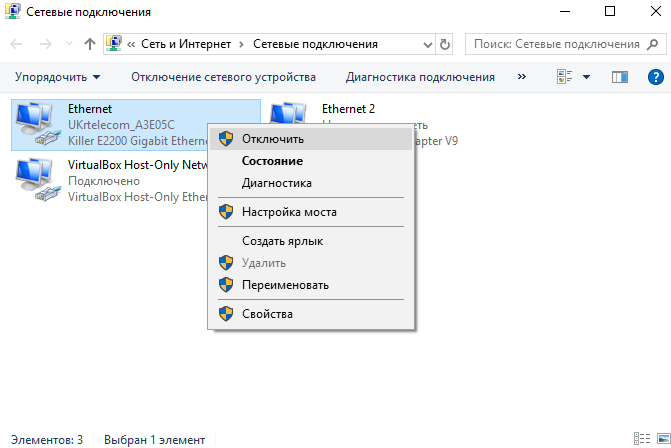Image resolution: width=671 pixels, height=448 pixels.
Task: Click shield icon beside Переименовать
Action: tap(226, 285)
